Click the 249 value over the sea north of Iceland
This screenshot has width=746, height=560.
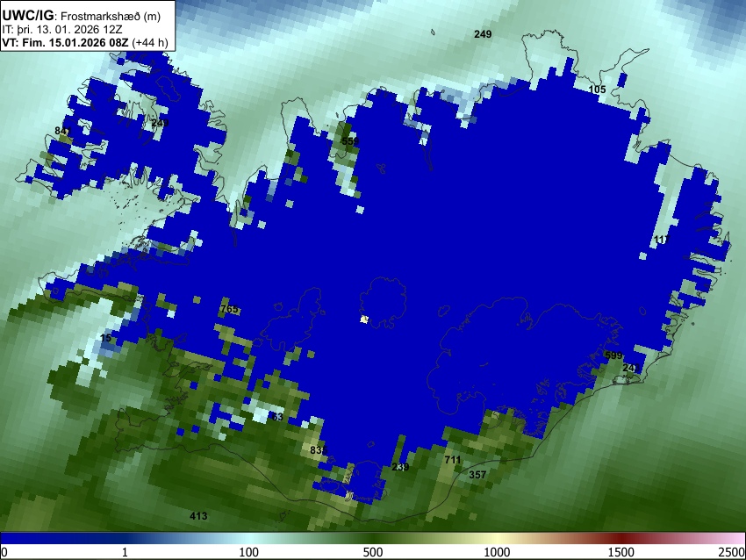click(483, 34)
